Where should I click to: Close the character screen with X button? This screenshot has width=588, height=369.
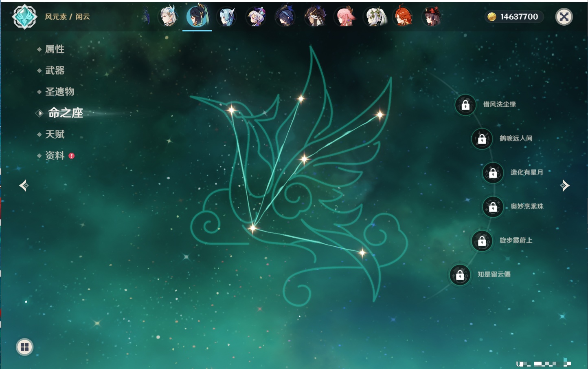click(x=564, y=17)
